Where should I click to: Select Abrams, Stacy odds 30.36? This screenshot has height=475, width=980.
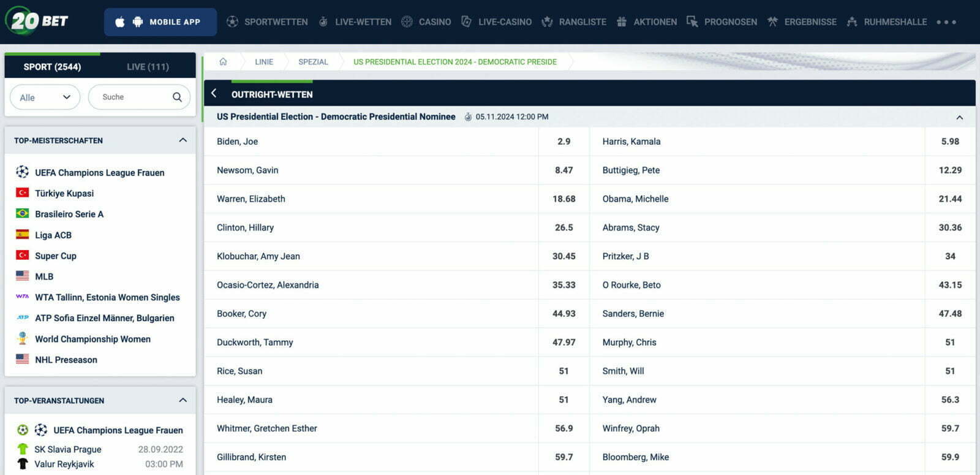[x=950, y=227]
